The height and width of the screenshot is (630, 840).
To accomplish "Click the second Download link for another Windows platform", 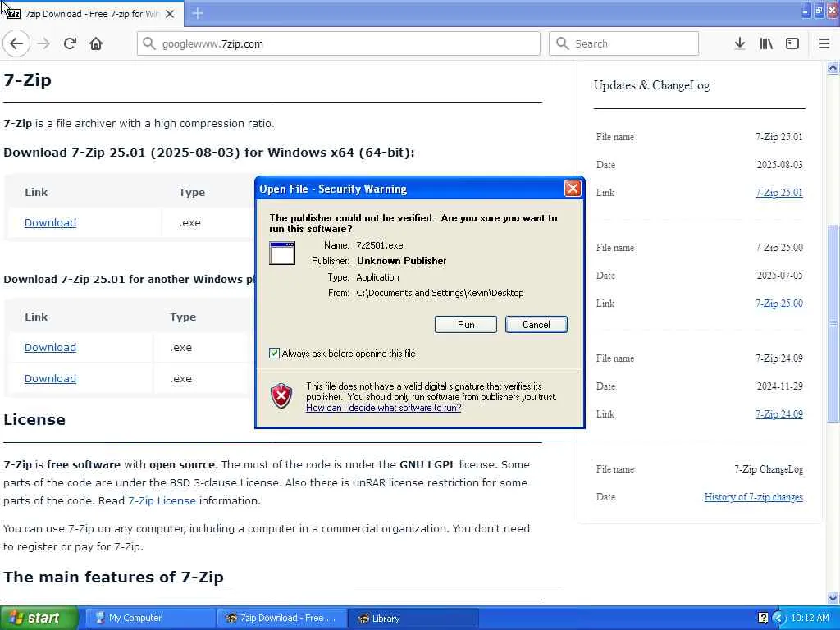I will [50, 378].
